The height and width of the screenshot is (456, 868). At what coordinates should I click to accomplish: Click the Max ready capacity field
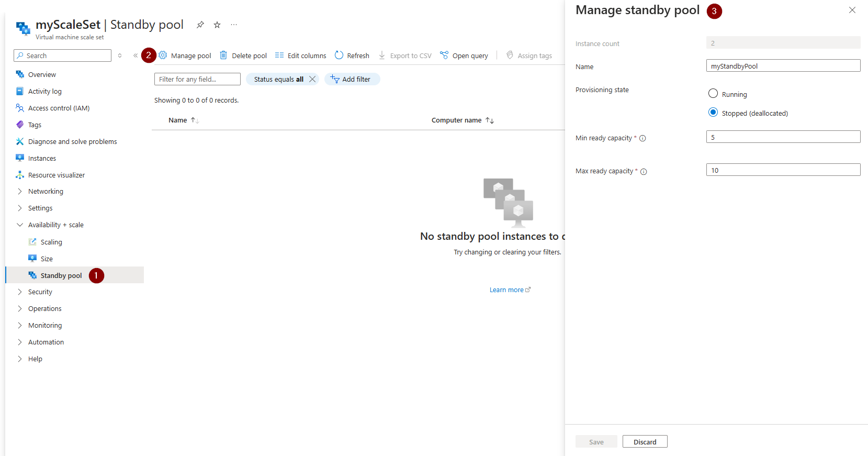click(783, 170)
